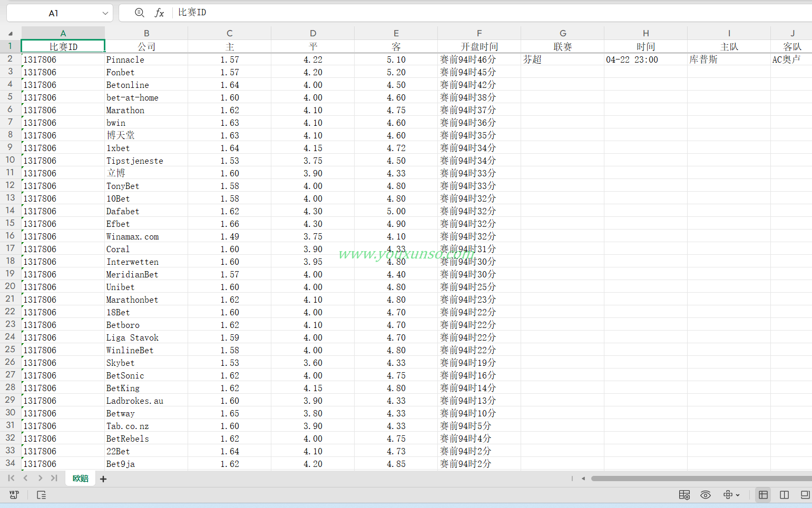This screenshot has width=812, height=508.
Task: Jump to the first sheet tab arrow
Action: click(11, 478)
